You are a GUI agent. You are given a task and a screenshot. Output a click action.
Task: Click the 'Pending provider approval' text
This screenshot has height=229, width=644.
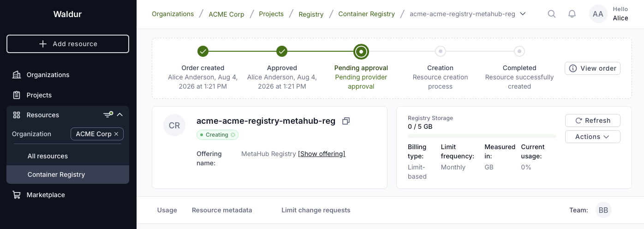pyautogui.click(x=361, y=82)
